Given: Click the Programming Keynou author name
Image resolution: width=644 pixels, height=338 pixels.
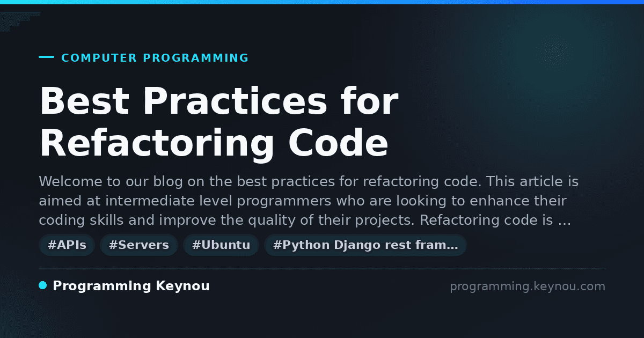Looking at the screenshot, I should pos(131,286).
